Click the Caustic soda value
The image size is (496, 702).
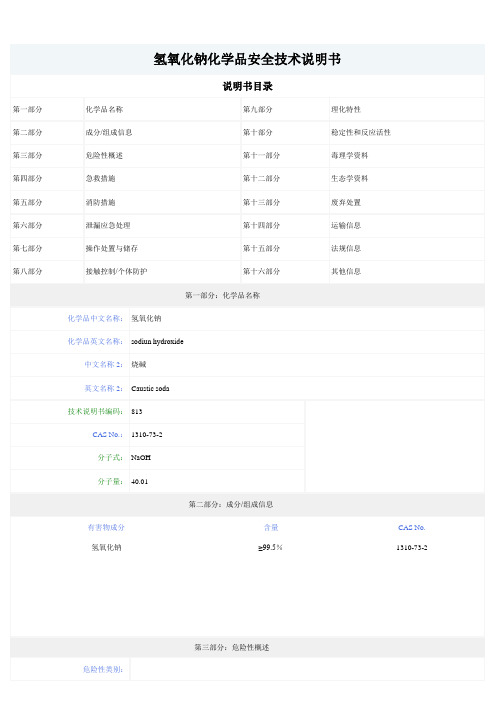point(150,389)
